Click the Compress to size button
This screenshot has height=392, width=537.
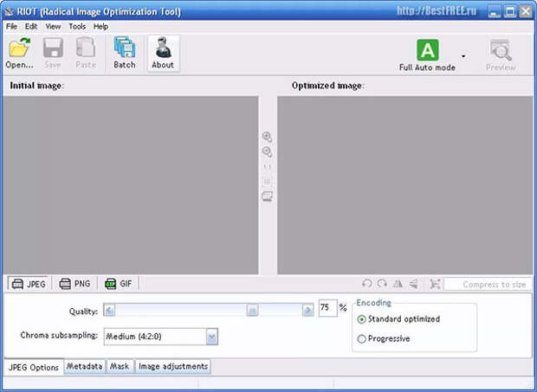point(488,284)
